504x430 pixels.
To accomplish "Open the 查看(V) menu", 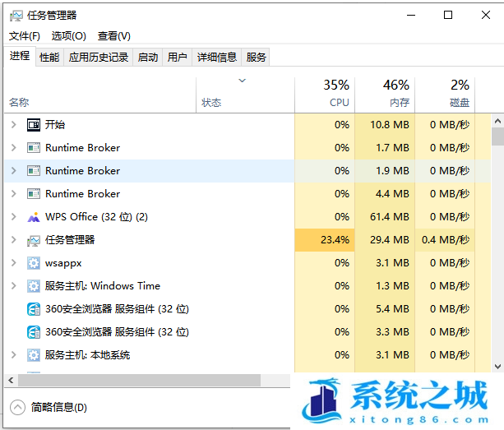I will click(114, 36).
